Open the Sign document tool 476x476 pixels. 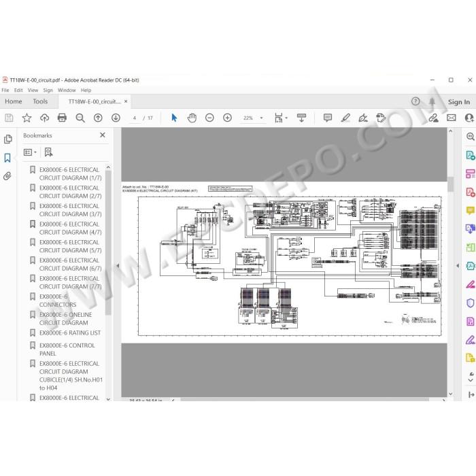pos(363,118)
